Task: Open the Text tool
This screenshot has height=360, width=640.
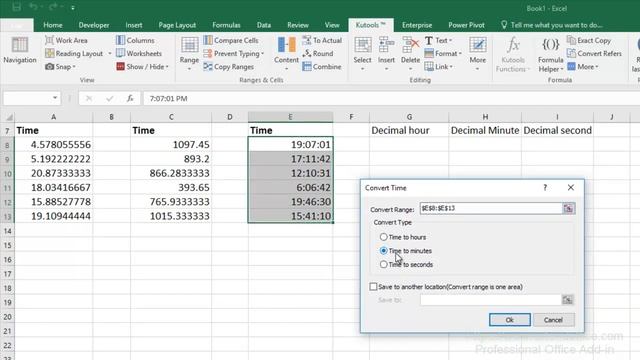Action: click(x=438, y=40)
